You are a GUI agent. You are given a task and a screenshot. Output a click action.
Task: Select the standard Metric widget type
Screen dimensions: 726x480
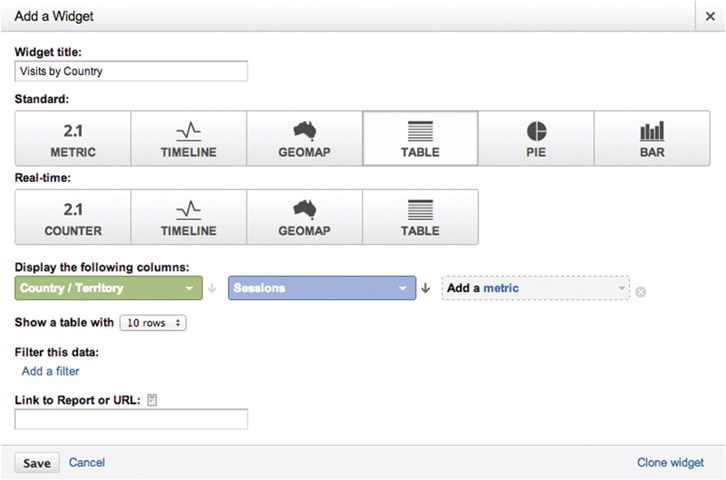coord(73,138)
